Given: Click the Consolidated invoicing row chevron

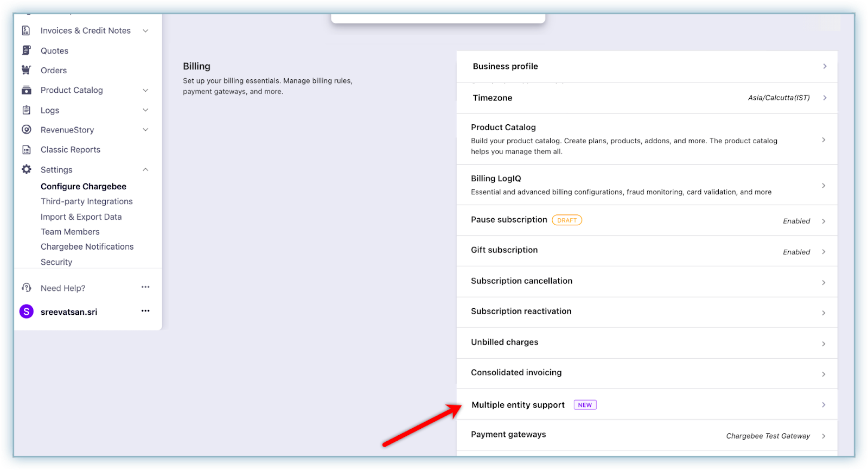Looking at the screenshot, I should click(x=824, y=374).
